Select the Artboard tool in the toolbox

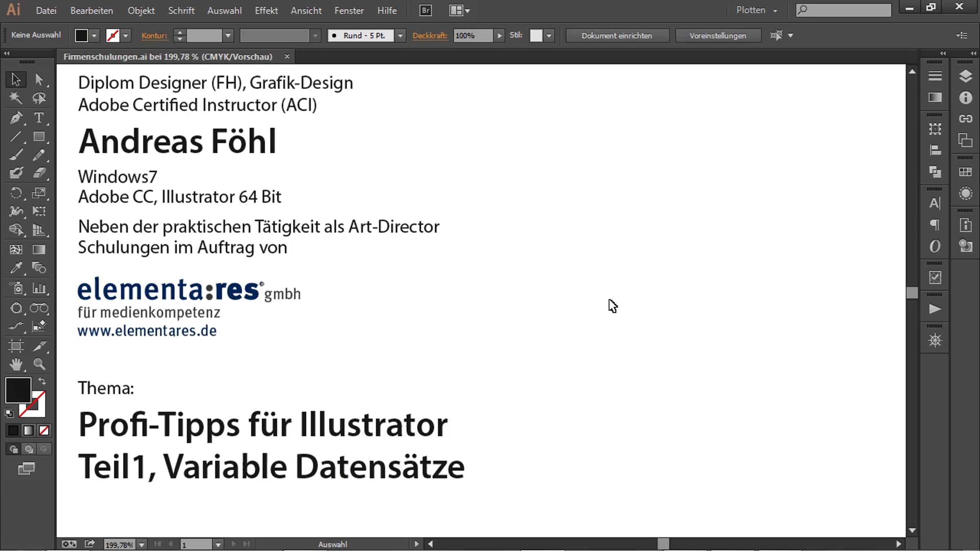pyautogui.click(x=16, y=347)
